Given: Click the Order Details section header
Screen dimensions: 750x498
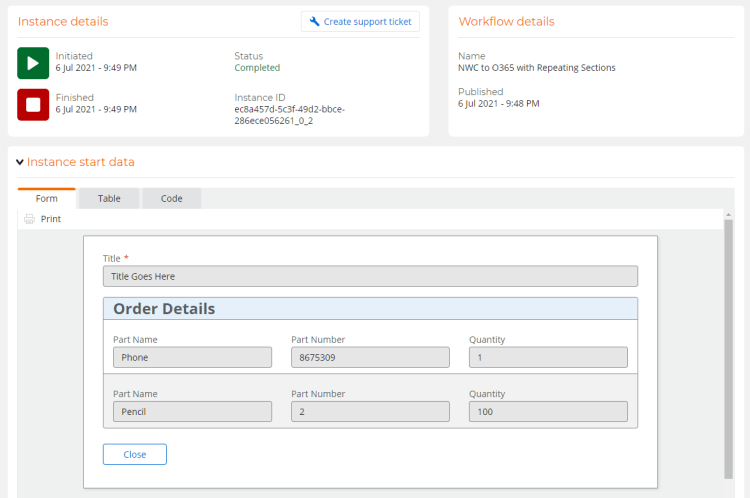Looking at the screenshot, I should coord(370,309).
